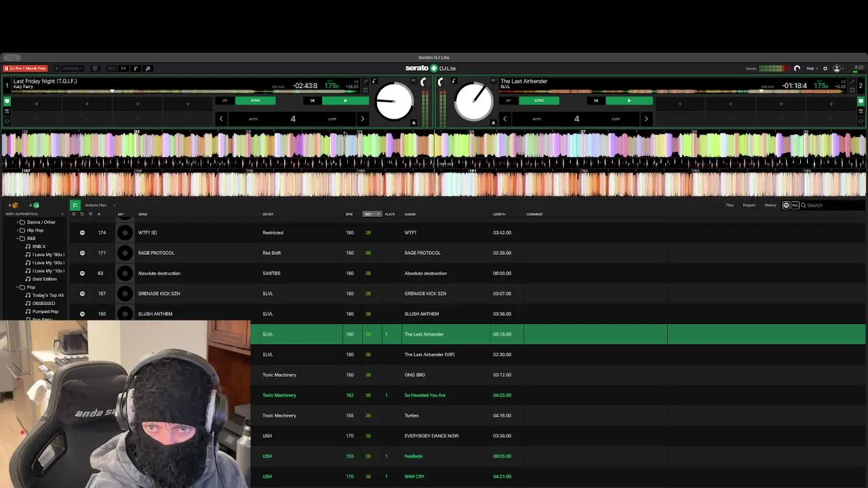Open the Gold Edition crate
This screenshot has width=868, height=488.
[x=45, y=279]
